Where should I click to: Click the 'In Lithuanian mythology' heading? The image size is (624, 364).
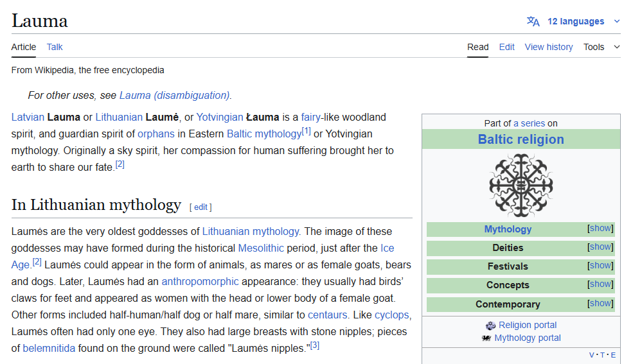[x=96, y=205]
